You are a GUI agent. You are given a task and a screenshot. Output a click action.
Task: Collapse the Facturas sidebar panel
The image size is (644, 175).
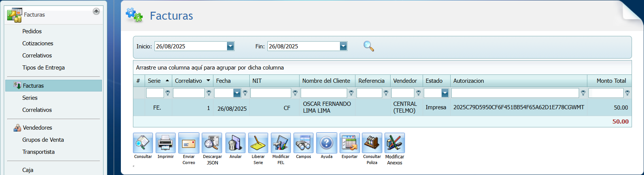(x=96, y=11)
